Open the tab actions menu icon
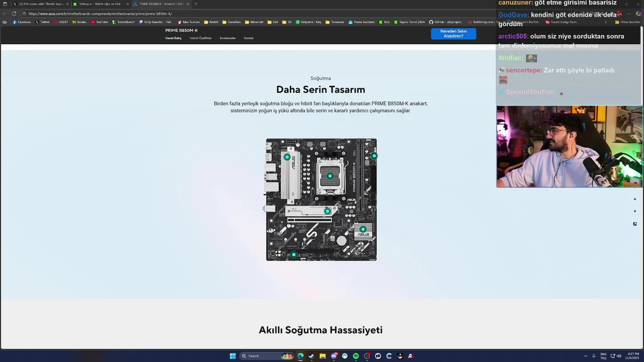 point(5,4)
